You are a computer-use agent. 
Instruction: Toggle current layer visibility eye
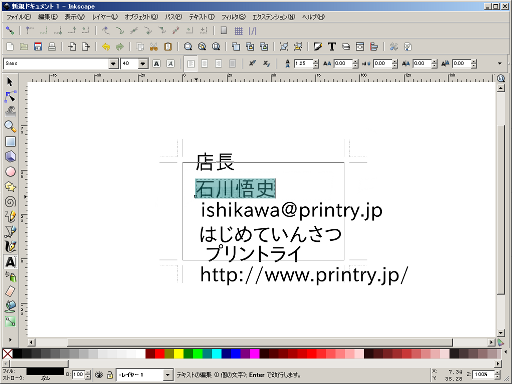click(99, 375)
